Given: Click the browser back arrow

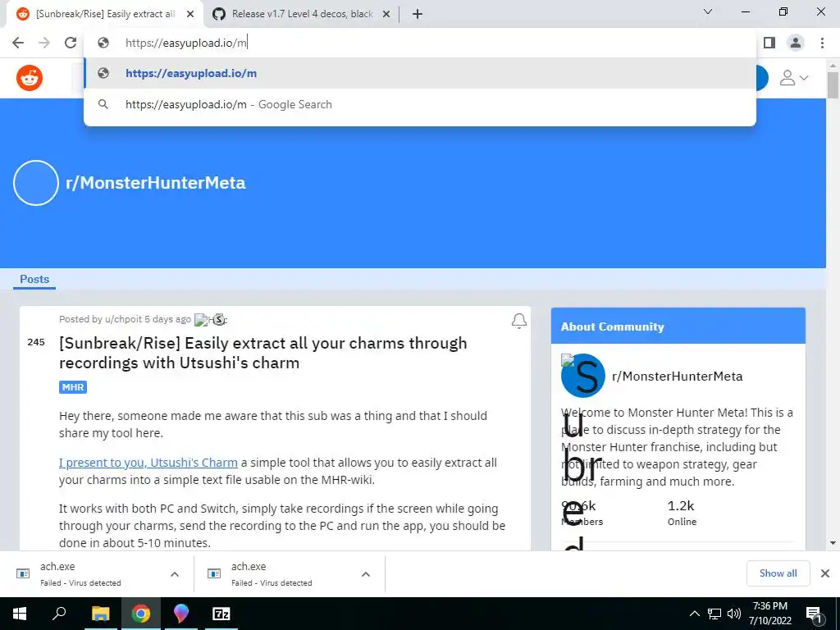Looking at the screenshot, I should click(x=18, y=43).
